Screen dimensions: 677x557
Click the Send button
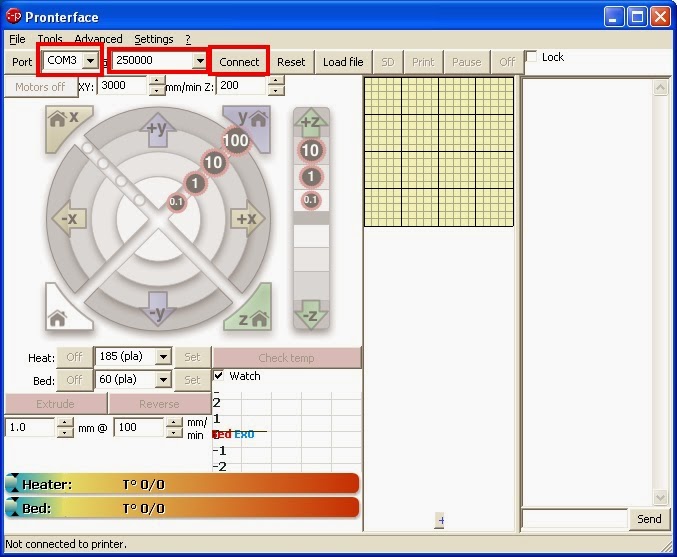pos(649,519)
